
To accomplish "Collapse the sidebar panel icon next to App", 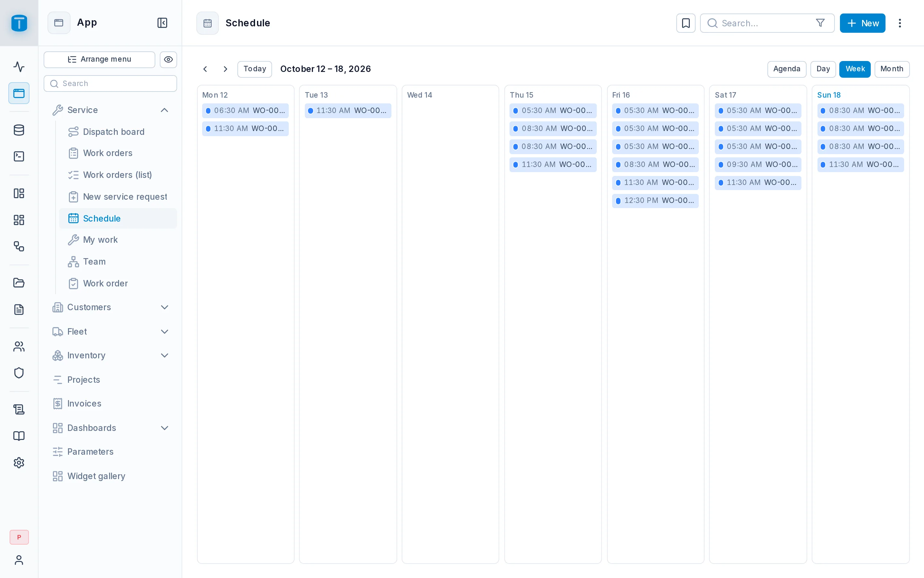I will [x=162, y=23].
